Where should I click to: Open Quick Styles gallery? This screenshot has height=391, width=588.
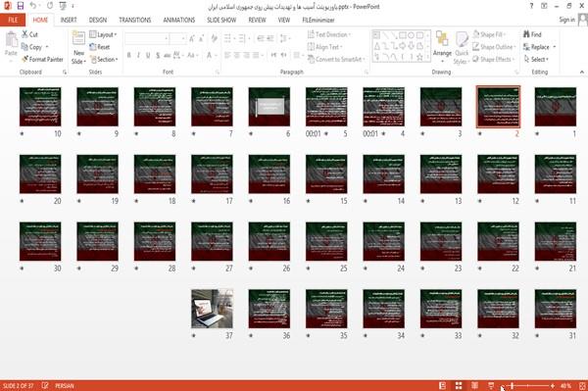tap(462, 47)
